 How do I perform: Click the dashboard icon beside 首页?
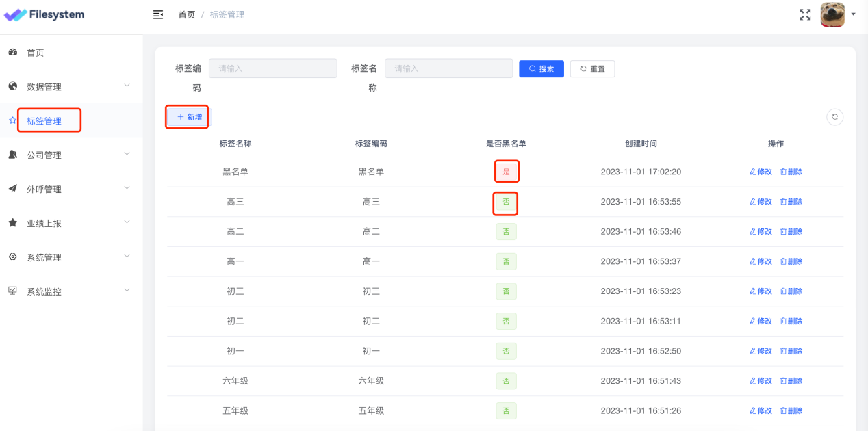[12, 53]
